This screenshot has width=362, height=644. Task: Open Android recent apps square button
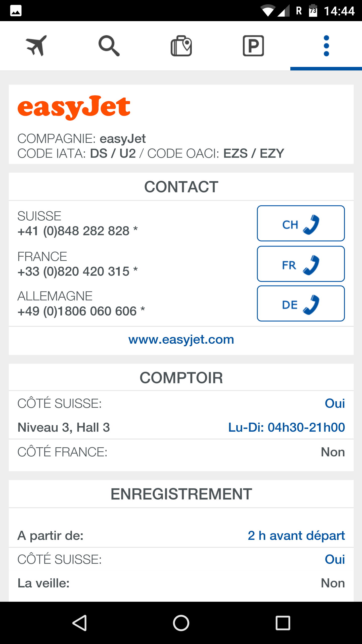283,623
